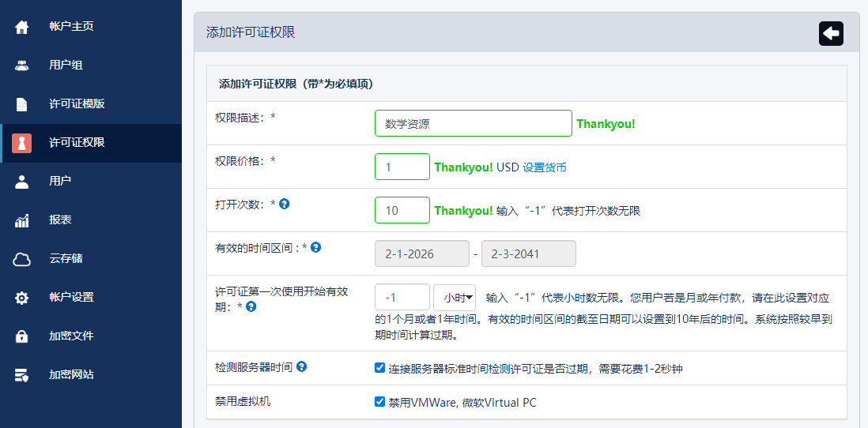Click help icon next to 打开次数
This screenshot has width=868, height=428.
[285, 204]
